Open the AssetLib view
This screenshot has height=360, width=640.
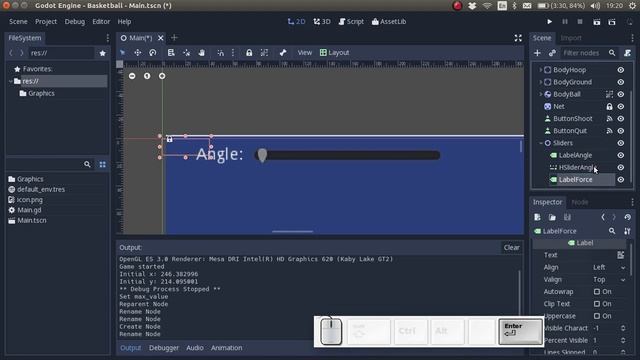click(389, 22)
